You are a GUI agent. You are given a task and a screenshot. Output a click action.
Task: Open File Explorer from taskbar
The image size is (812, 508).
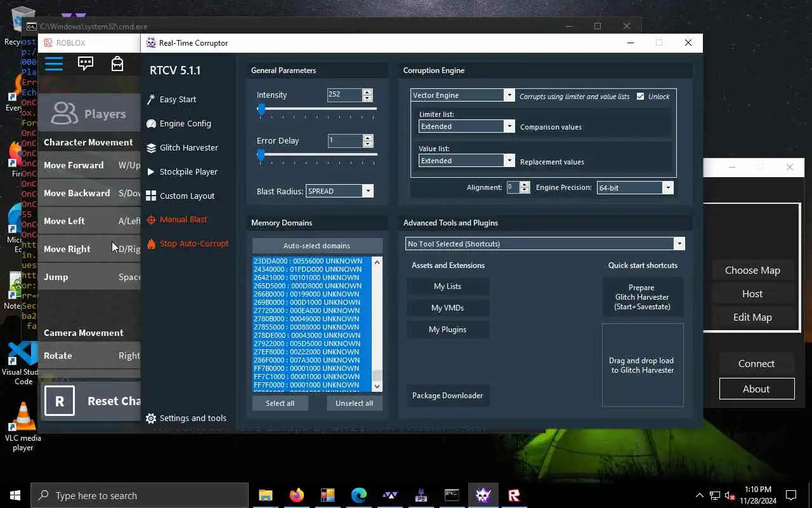[265, 495]
